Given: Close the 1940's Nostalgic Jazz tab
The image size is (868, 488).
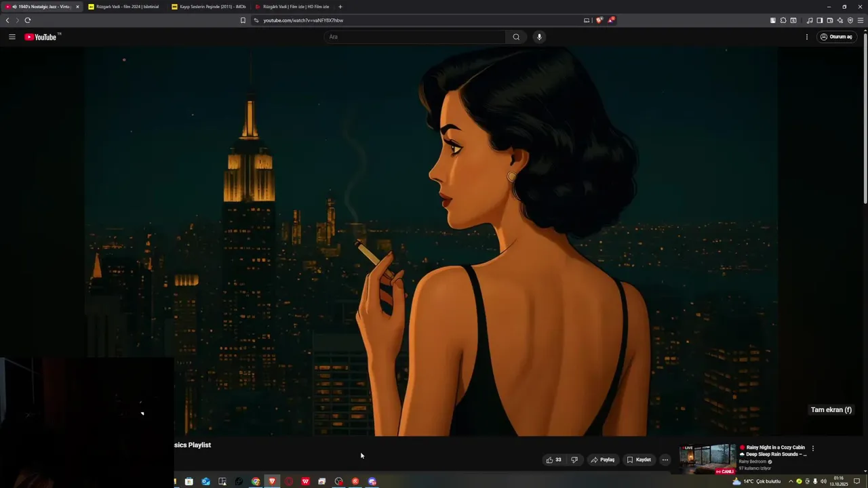Looking at the screenshot, I should [77, 7].
